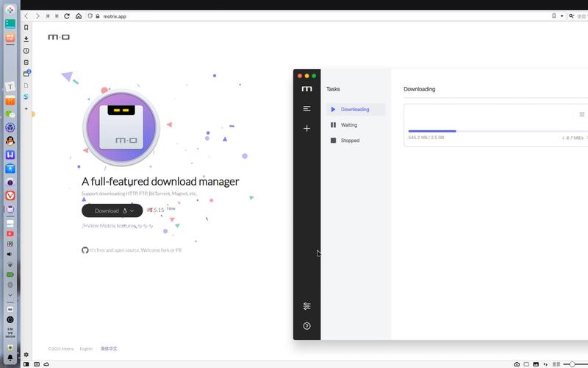Open the launcher icon in the dock
Screen dimensions: 588x368
click(10, 10)
